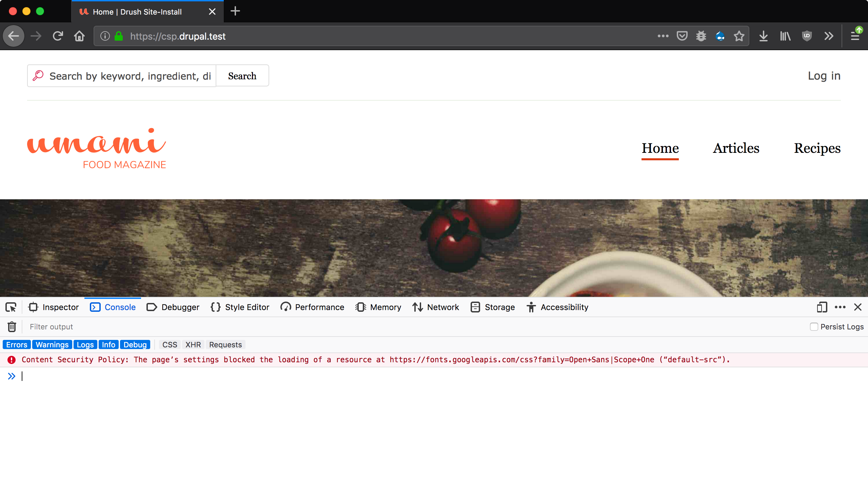Image resolution: width=868 pixels, height=488 pixels.
Task: Select the Content Security Policy error message
Action: [x=376, y=360]
